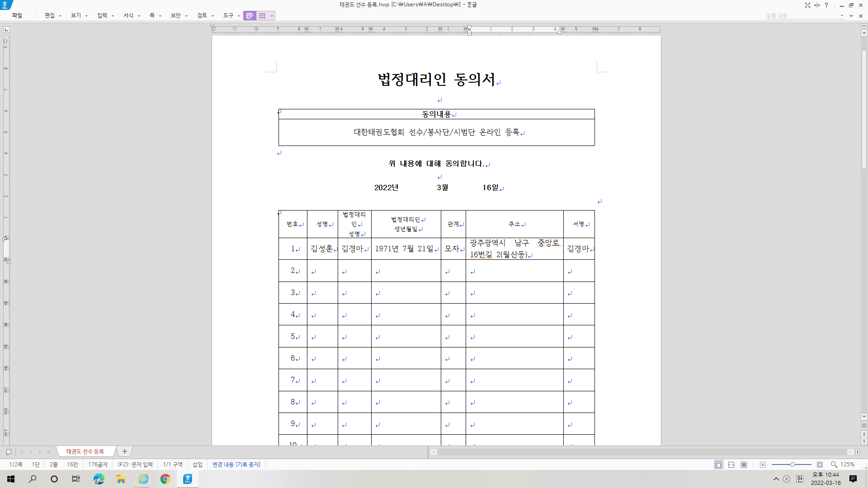Click the last tab navigation arrow
This screenshot has width=868, height=488.
[x=49, y=452]
